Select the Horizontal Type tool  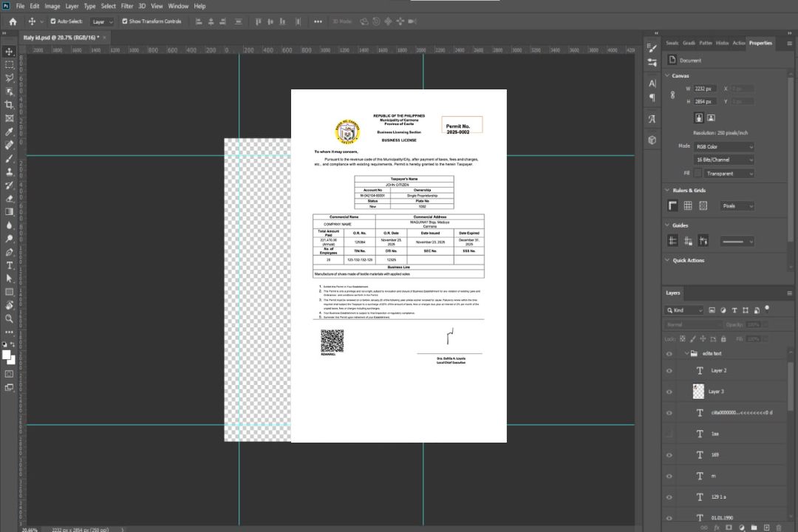pyautogui.click(x=9, y=265)
